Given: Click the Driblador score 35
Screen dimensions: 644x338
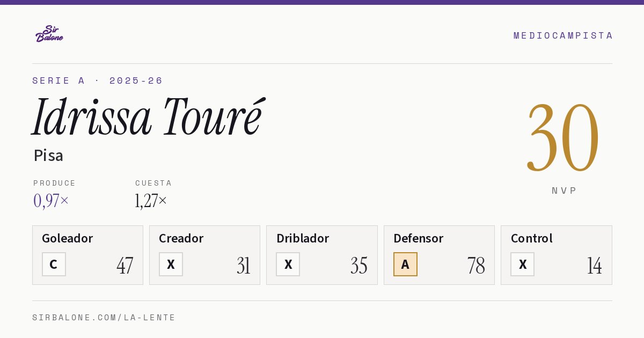Looking at the screenshot, I should point(359,265).
